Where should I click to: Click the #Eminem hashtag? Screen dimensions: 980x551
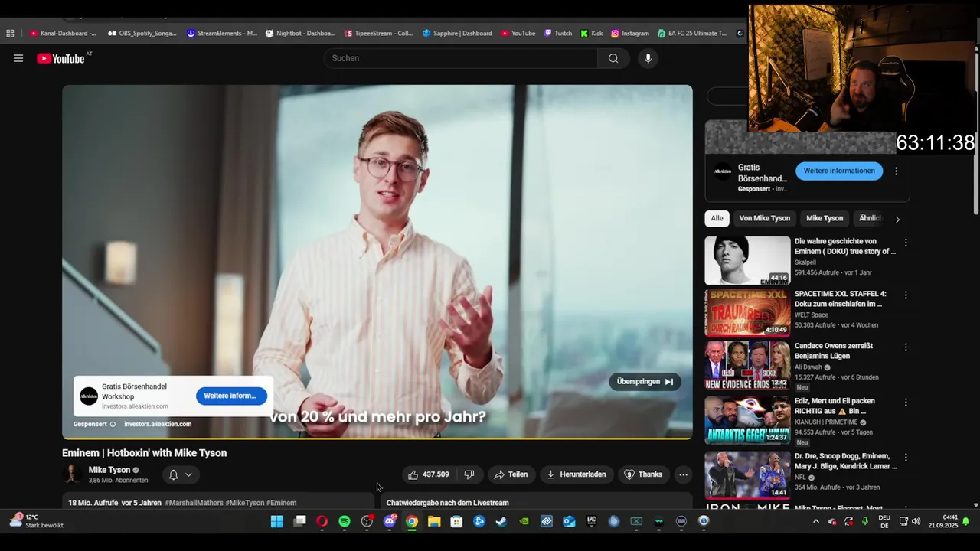[281, 503]
